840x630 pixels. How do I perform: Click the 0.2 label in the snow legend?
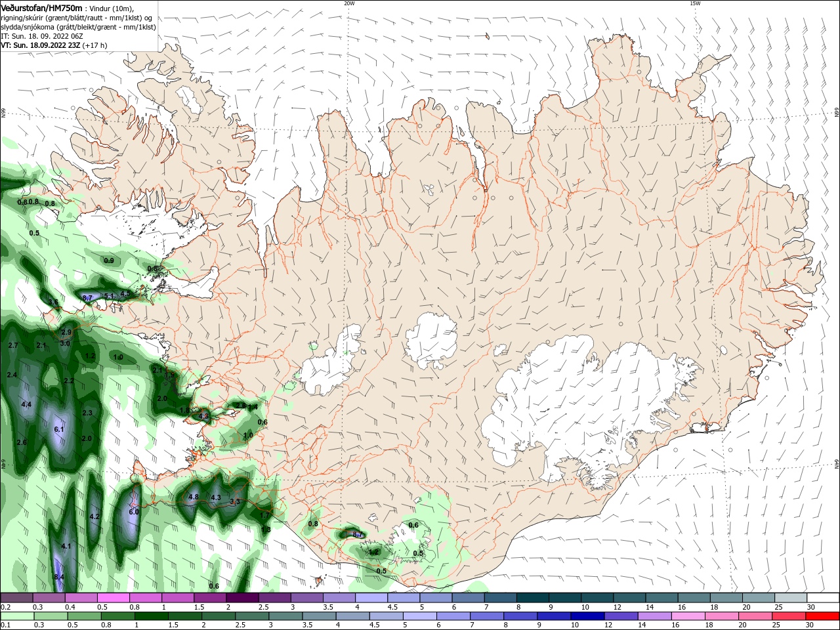(x=5, y=607)
